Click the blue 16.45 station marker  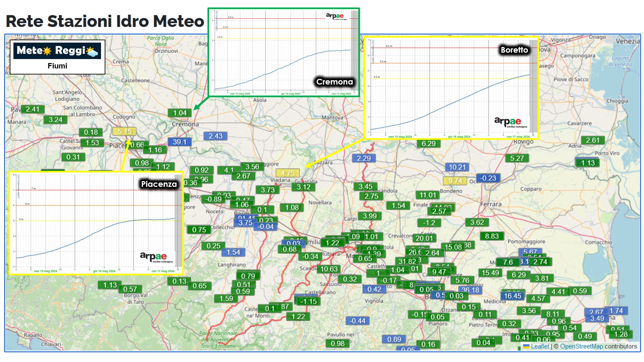tap(512, 296)
